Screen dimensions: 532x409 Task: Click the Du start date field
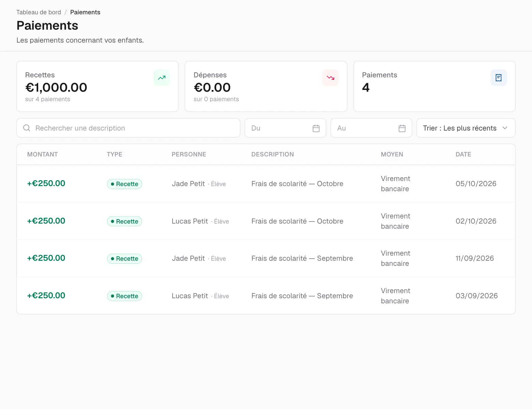(x=285, y=128)
